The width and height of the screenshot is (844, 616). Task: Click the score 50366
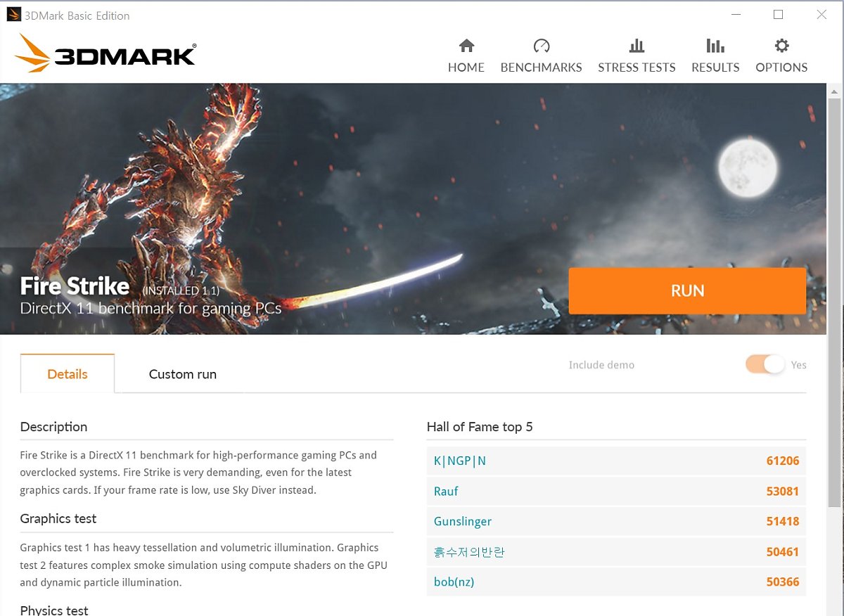(x=783, y=582)
